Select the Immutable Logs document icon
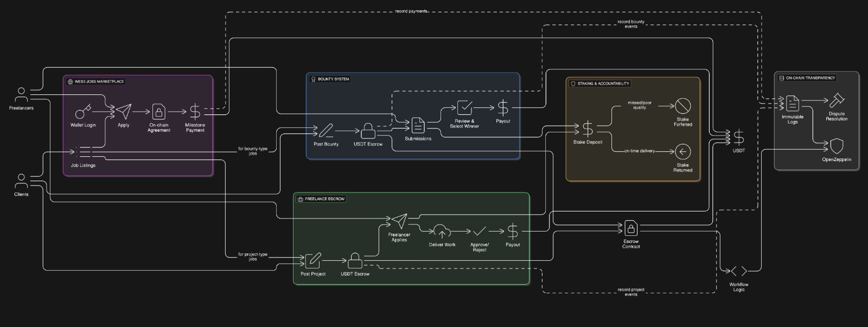 [x=793, y=103]
